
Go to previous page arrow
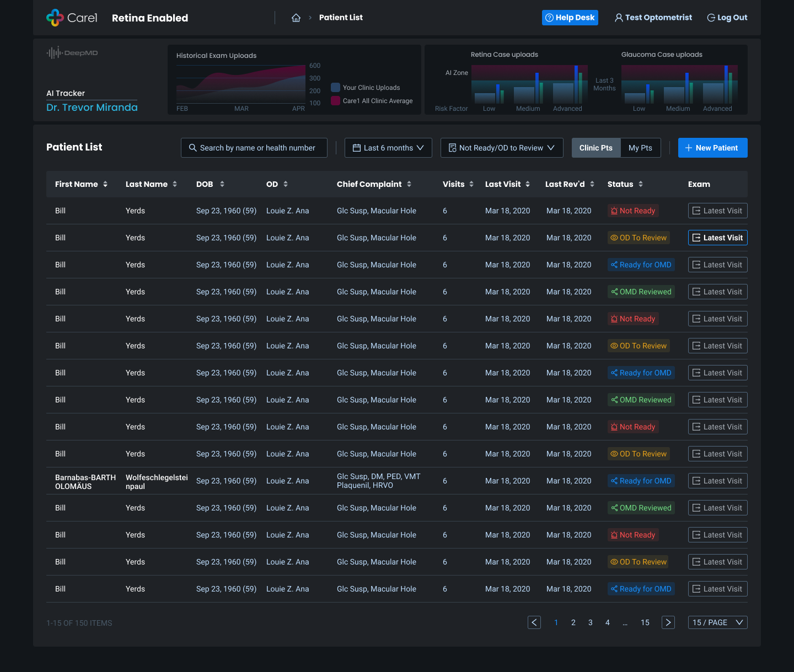pos(534,622)
